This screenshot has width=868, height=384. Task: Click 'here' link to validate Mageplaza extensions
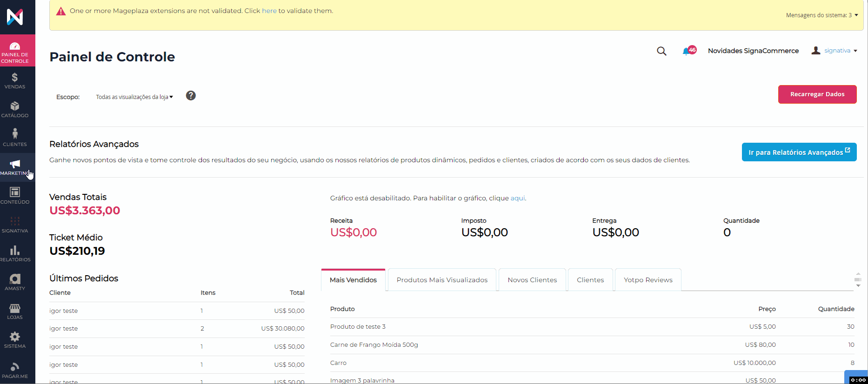(269, 11)
